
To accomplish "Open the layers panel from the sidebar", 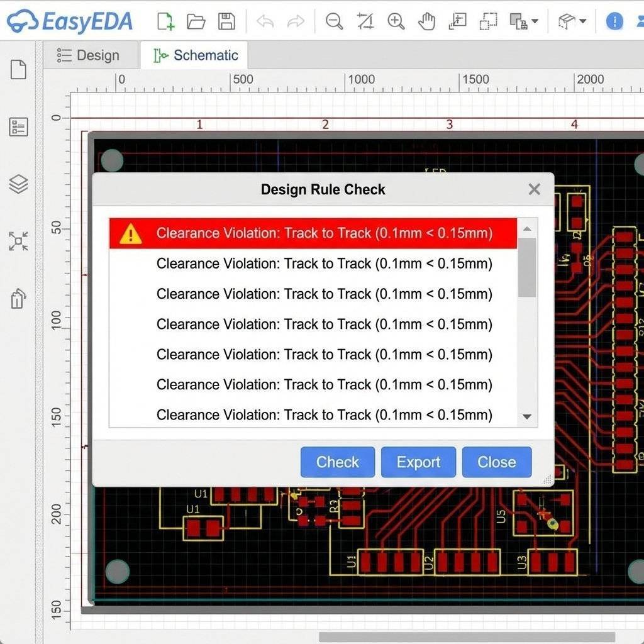I will tap(18, 184).
